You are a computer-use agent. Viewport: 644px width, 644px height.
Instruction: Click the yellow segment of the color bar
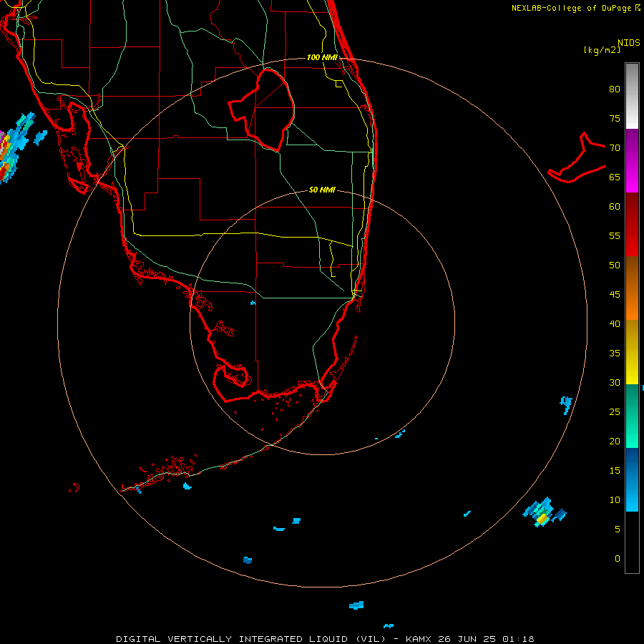[x=632, y=352]
